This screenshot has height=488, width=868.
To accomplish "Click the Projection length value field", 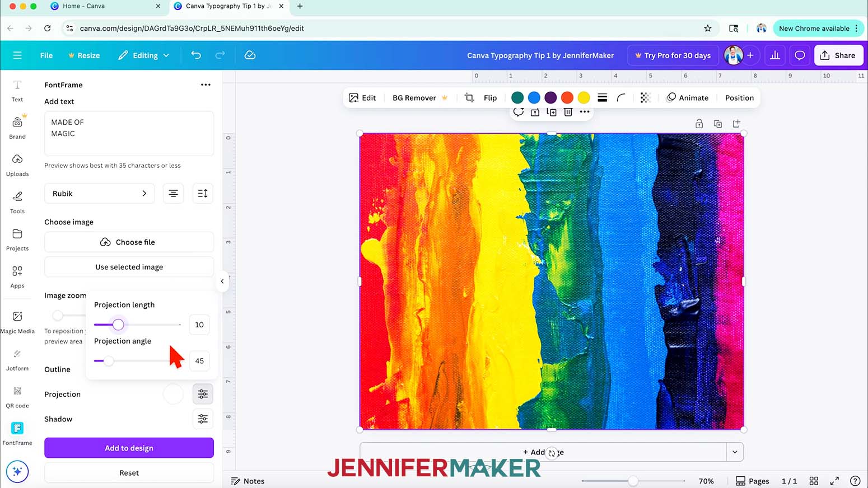I will (199, 325).
